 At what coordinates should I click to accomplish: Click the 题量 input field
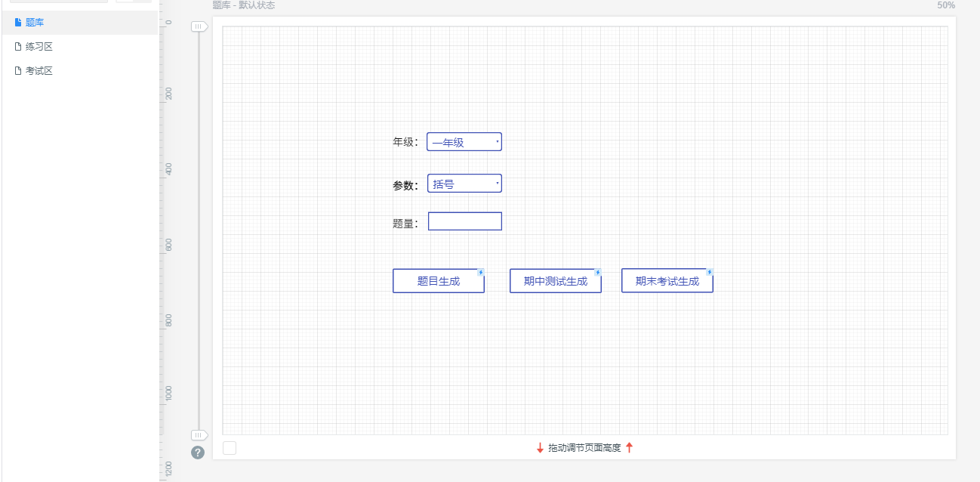465,221
